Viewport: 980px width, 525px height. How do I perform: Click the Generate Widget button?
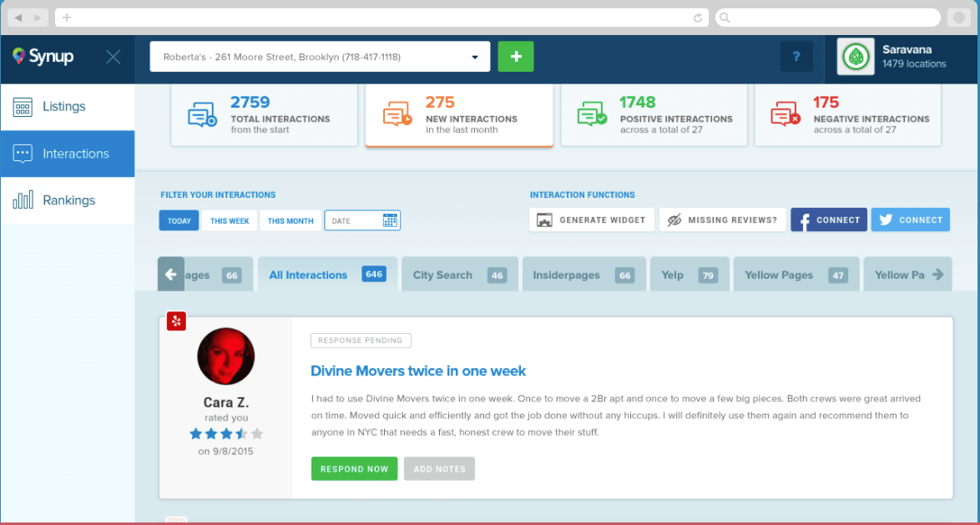click(x=592, y=220)
